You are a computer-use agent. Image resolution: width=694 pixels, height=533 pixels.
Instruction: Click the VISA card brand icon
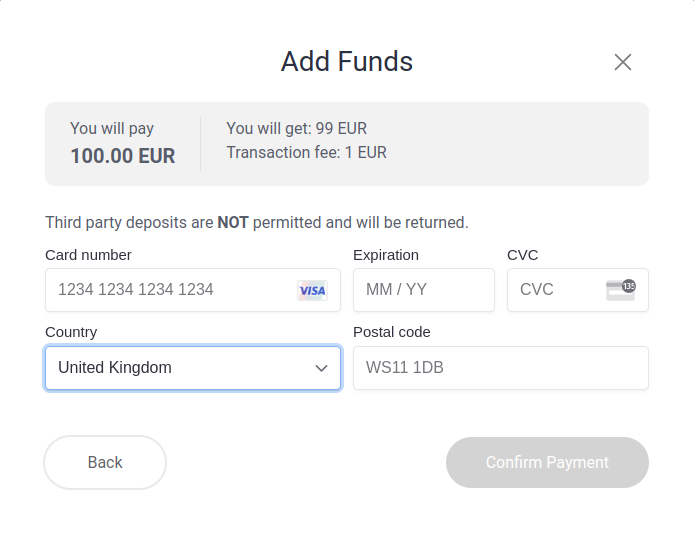coord(312,290)
